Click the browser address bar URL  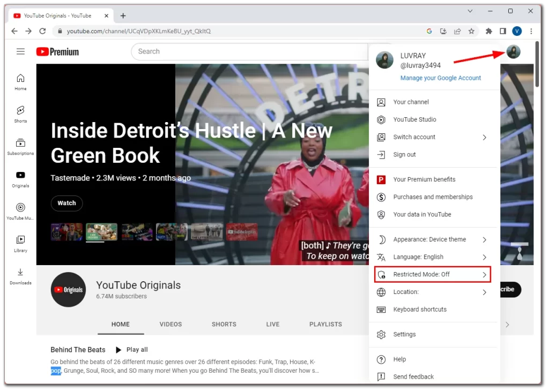pyautogui.click(x=139, y=31)
